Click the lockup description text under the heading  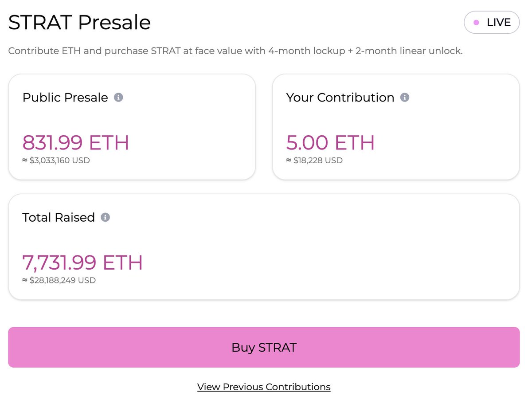pyautogui.click(x=235, y=51)
